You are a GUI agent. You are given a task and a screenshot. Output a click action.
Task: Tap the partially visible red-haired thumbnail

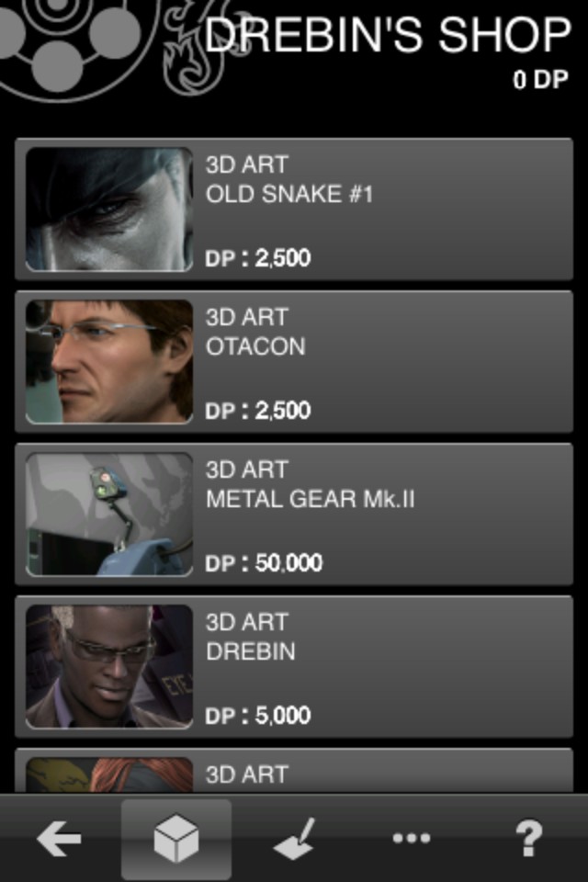(109, 775)
